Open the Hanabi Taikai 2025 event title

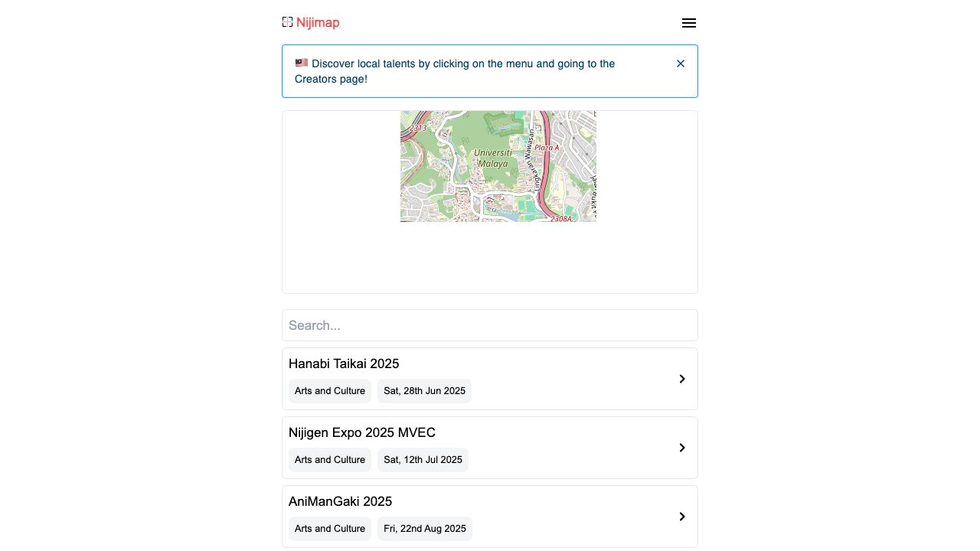(344, 364)
